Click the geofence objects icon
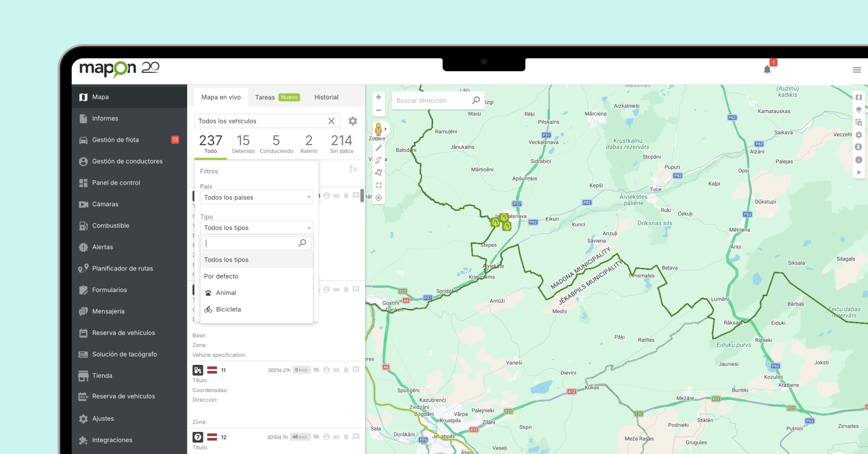This screenshot has height=454, width=868. [859, 122]
